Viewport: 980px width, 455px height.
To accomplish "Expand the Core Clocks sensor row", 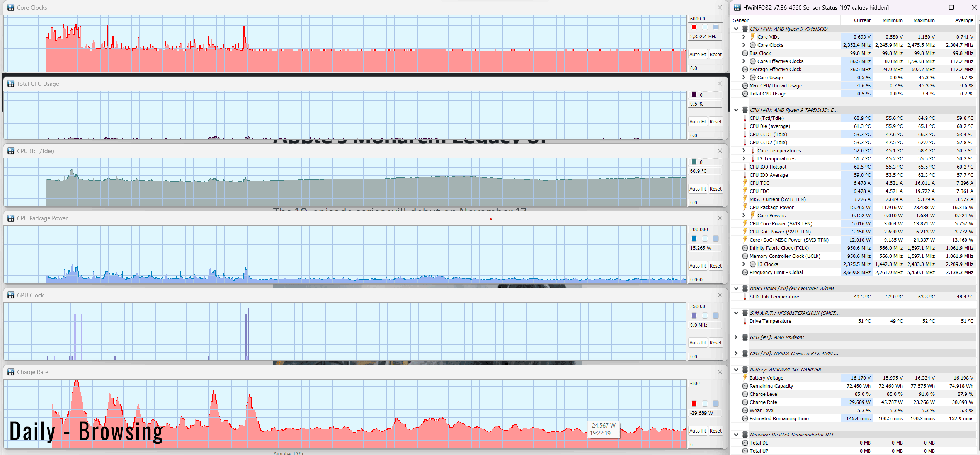I will (744, 45).
